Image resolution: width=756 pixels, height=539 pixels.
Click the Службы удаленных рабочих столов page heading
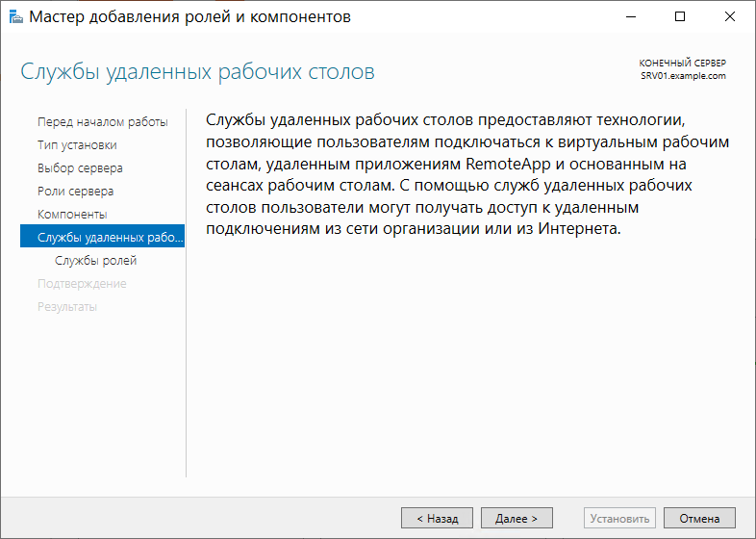198,72
